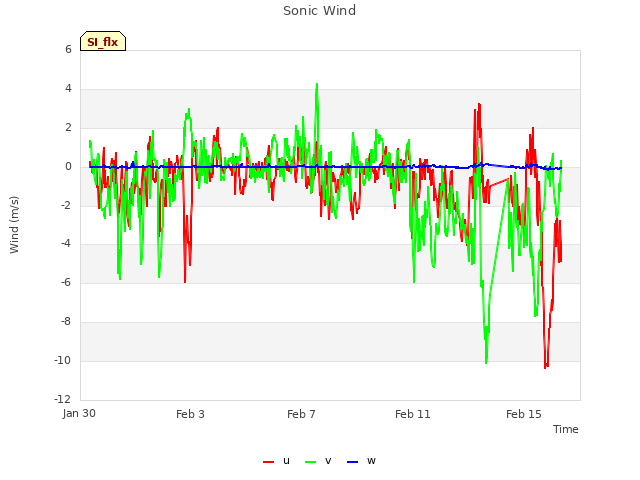Click the y-axis value -10

62,360
